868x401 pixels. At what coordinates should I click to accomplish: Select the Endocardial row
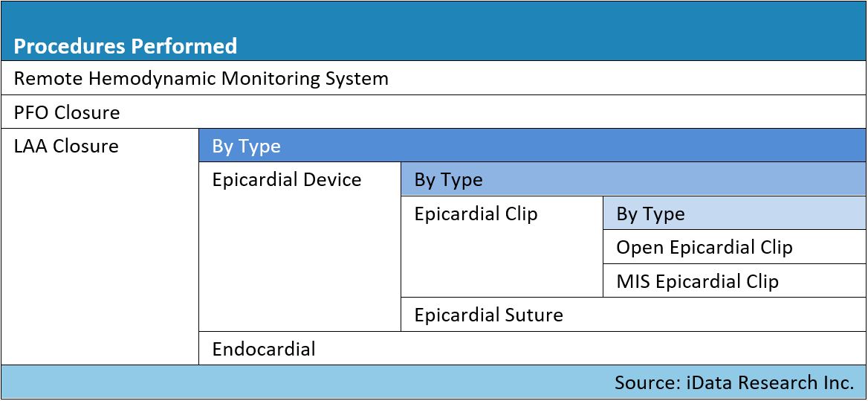(x=533, y=348)
